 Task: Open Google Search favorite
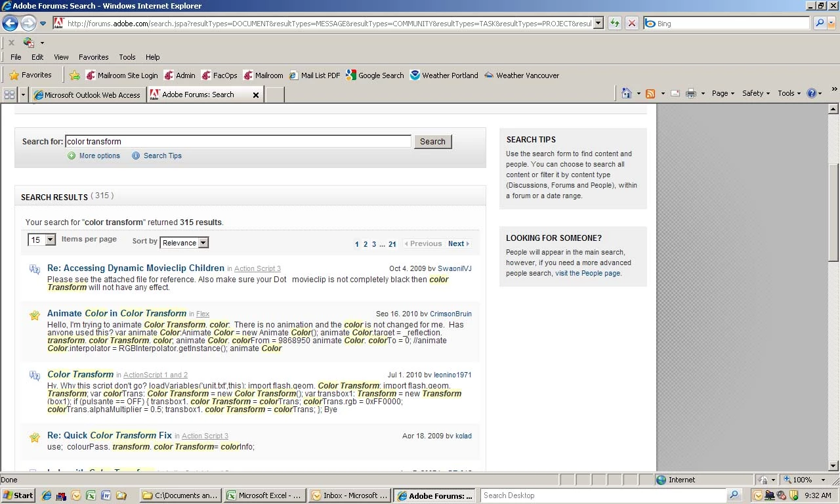[x=375, y=75]
